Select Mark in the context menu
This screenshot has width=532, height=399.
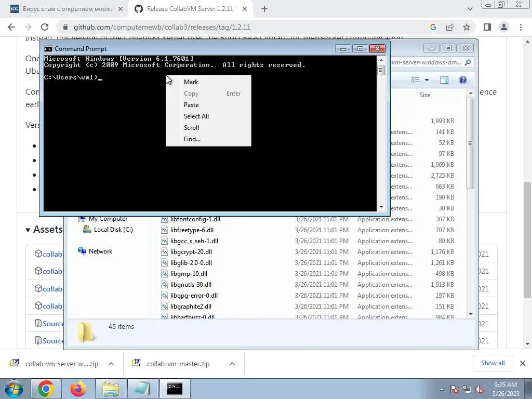(191, 82)
